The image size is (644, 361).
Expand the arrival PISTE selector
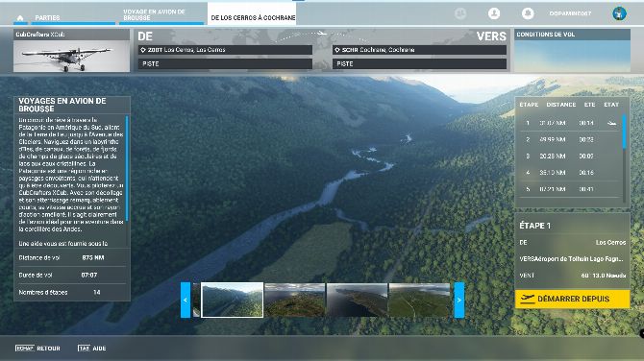tap(419, 63)
